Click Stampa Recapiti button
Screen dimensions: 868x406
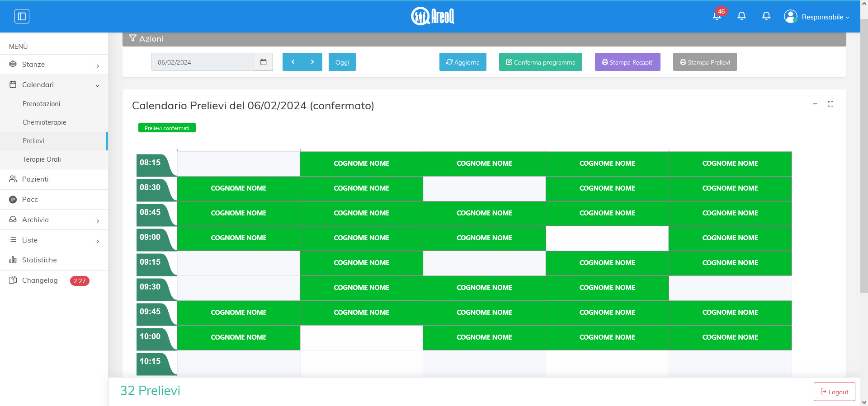pos(627,62)
